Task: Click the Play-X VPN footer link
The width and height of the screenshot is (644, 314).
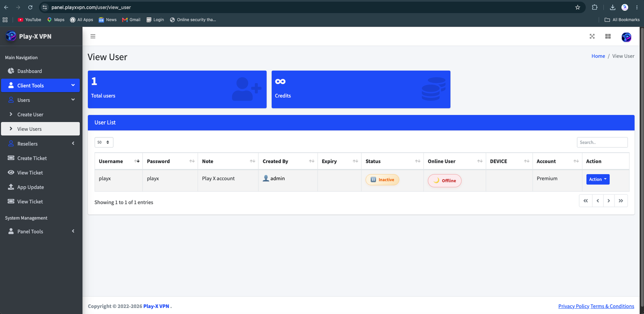Action: pos(156,306)
